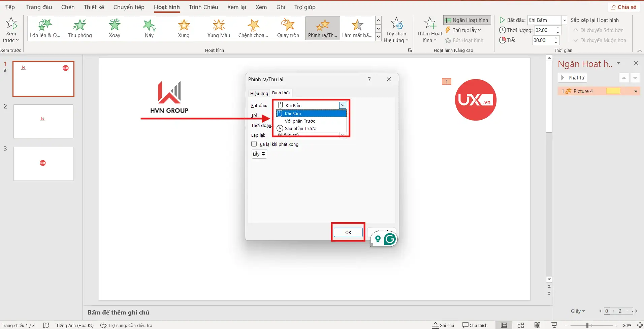Click spell check book icon in status bar
The height and width of the screenshot is (329, 644).
coord(46,325)
